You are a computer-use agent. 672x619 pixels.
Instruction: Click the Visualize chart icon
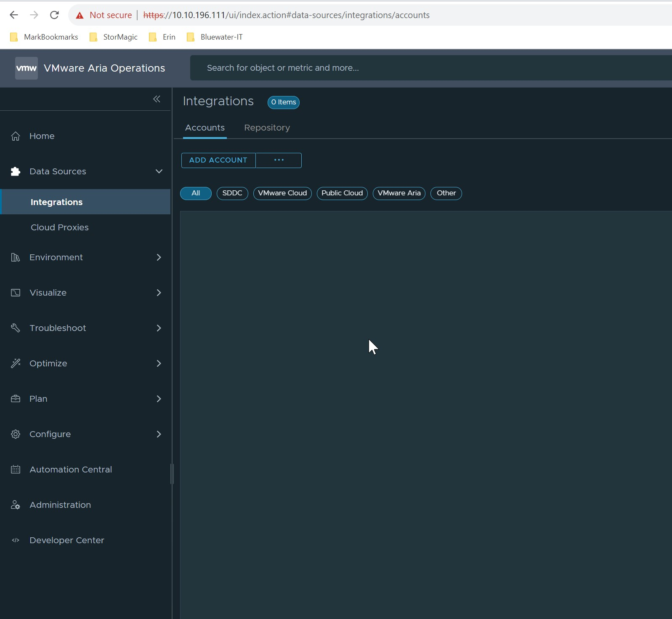pyautogui.click(x=16, y=293)
